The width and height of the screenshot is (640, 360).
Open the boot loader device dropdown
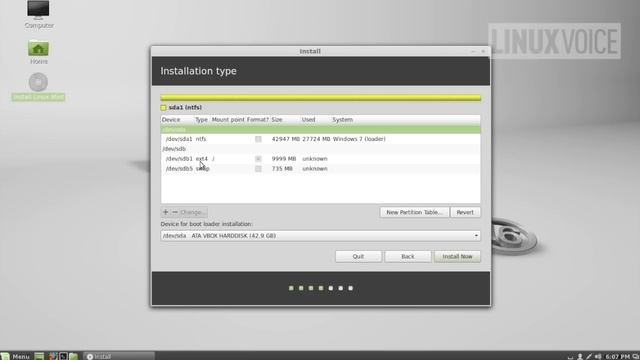coord(320,236)
